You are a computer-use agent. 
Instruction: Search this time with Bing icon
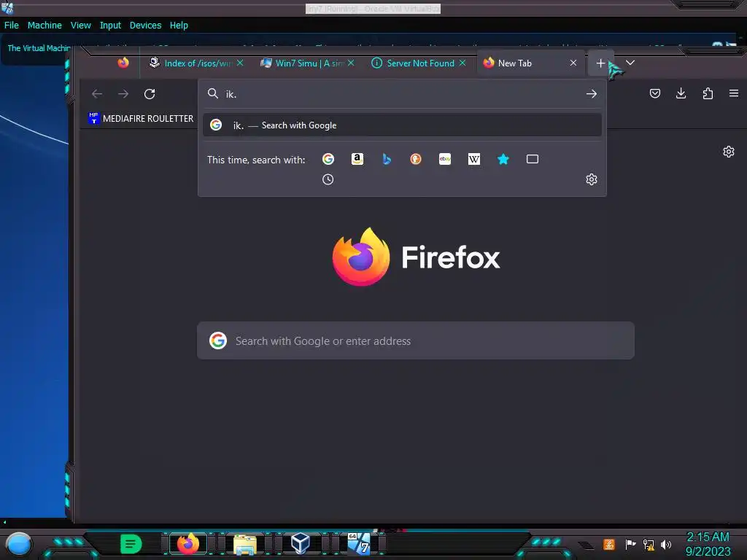(x=387, y=159)
